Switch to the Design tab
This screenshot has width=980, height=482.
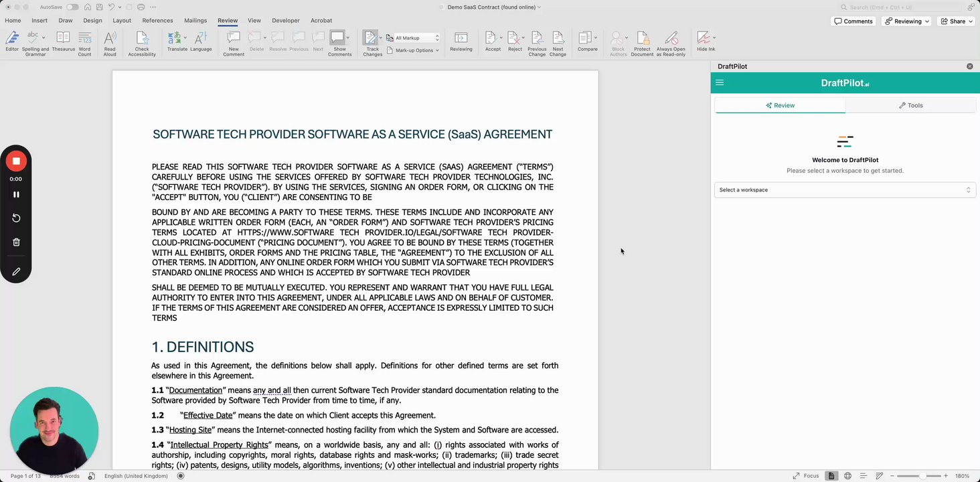[92, 21]
